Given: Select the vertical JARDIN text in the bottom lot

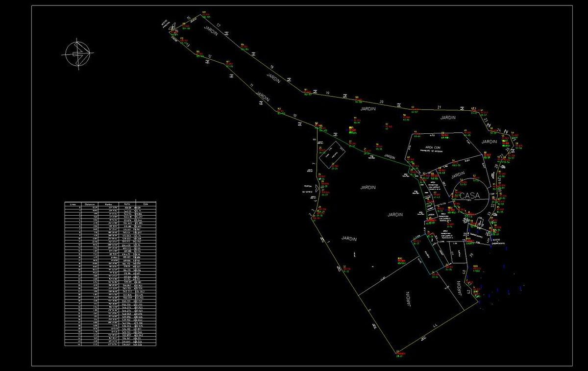Looking at the screenshot, I should 408,298.
